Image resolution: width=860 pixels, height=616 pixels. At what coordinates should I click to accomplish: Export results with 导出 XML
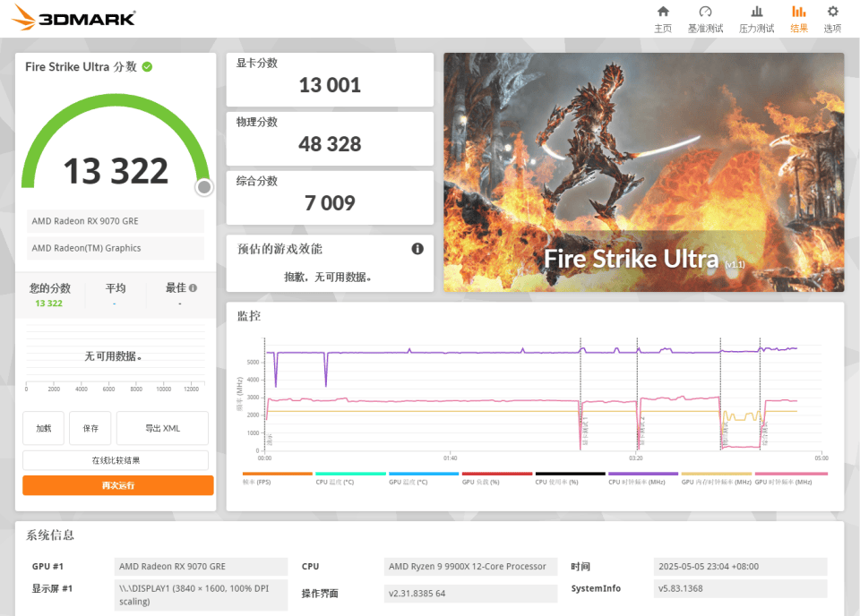(162, 428)
